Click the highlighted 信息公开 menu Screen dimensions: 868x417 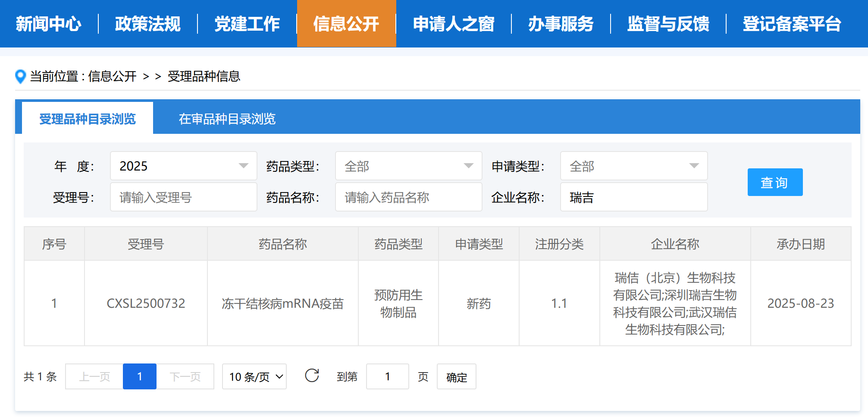coord(346,24)
